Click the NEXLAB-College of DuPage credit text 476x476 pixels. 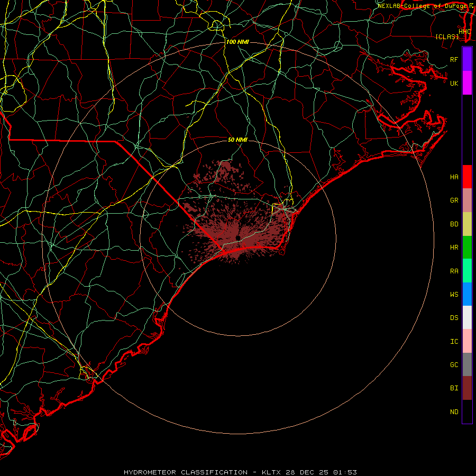coord(422,6)
